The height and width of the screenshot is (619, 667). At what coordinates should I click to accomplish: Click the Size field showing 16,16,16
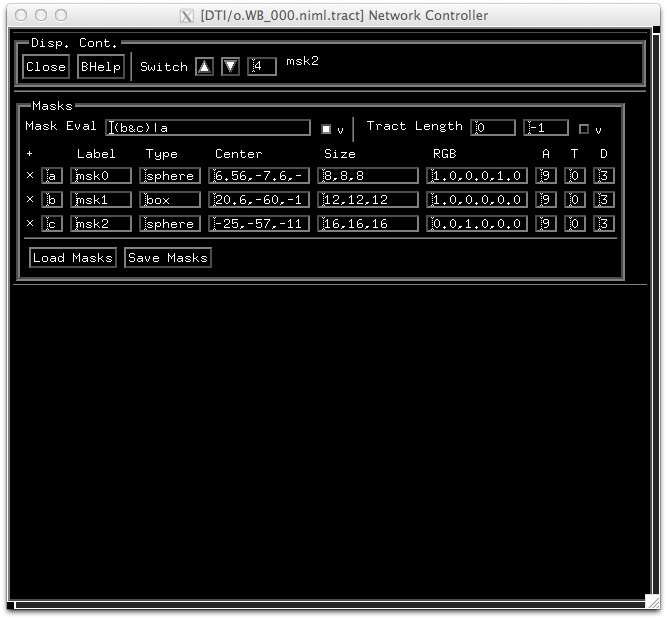point(367,223)
